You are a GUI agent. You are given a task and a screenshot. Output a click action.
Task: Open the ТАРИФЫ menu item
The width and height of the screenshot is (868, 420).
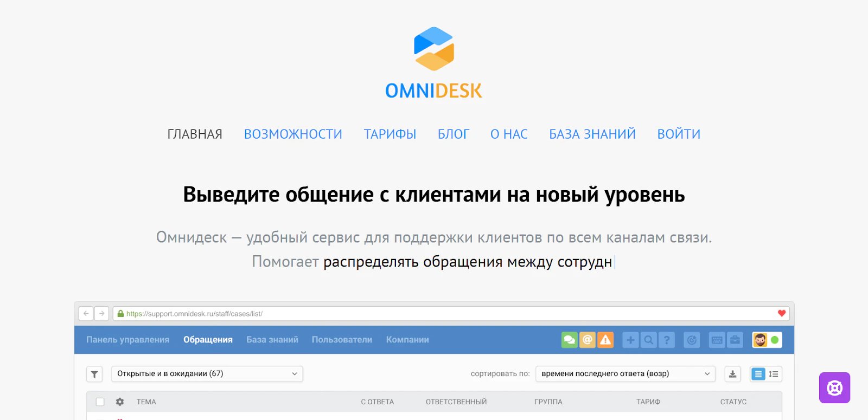390,134
